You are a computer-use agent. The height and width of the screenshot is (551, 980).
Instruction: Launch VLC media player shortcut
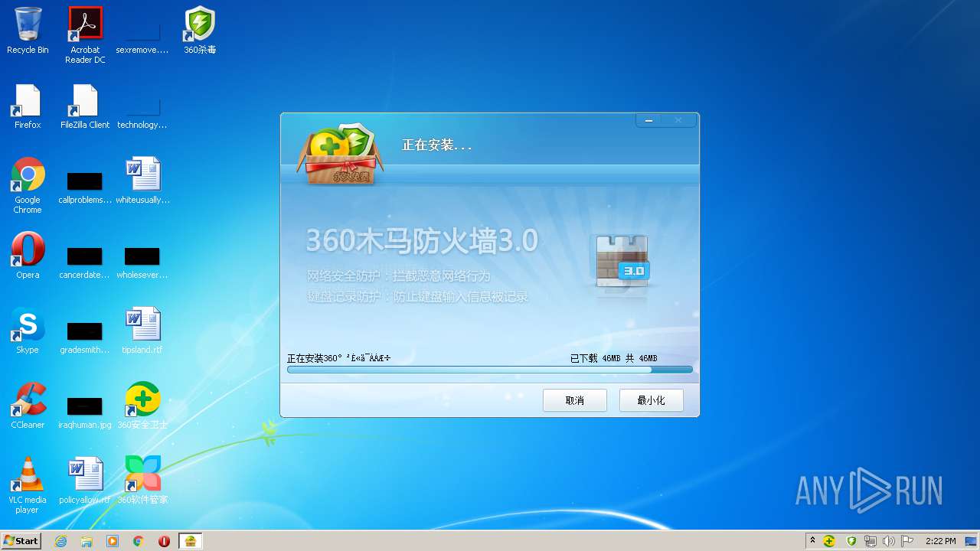[28, 485]
